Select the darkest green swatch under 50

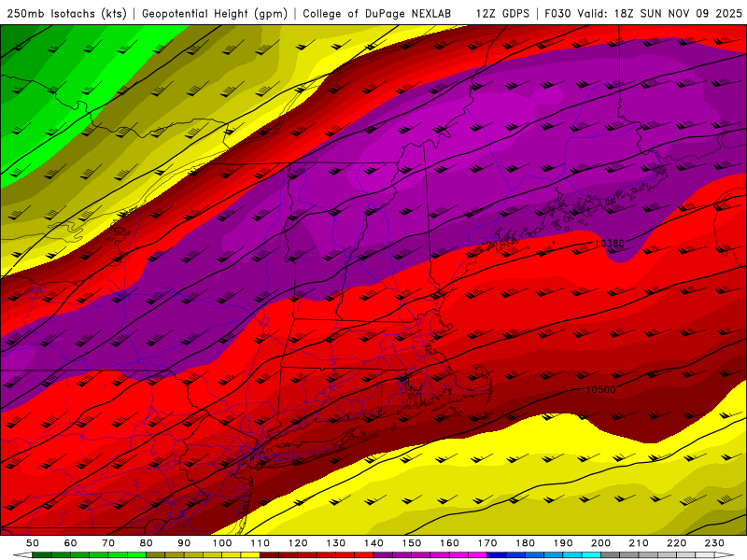point(42,555)
